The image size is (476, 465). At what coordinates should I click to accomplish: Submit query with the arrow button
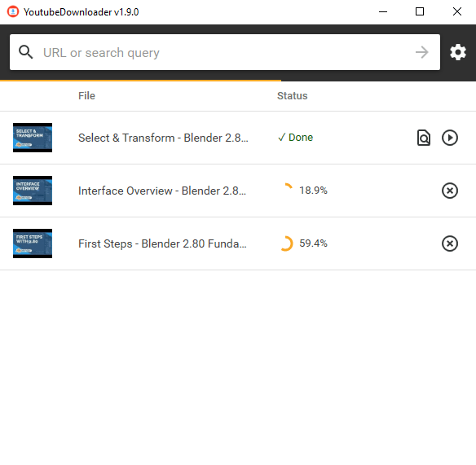(421, 52)
